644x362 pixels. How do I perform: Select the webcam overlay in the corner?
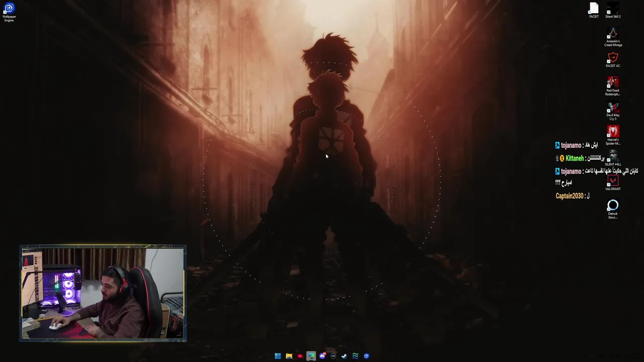pyautogui.click(x=103, y=294)
